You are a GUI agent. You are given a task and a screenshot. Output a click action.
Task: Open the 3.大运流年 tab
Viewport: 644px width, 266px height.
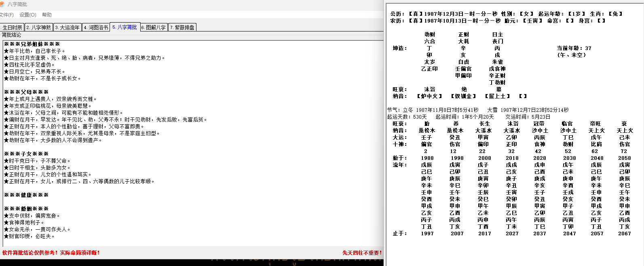pyautogui.click(x=68, y=27)
